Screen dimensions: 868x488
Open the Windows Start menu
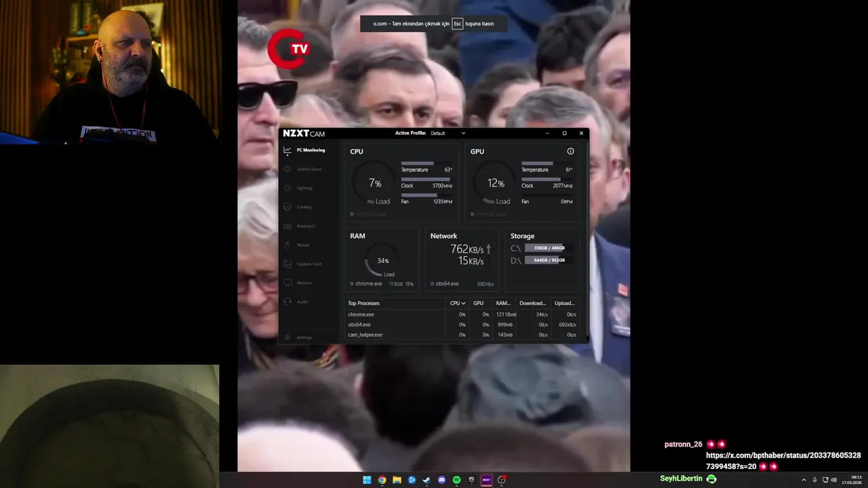click(367, 480)
